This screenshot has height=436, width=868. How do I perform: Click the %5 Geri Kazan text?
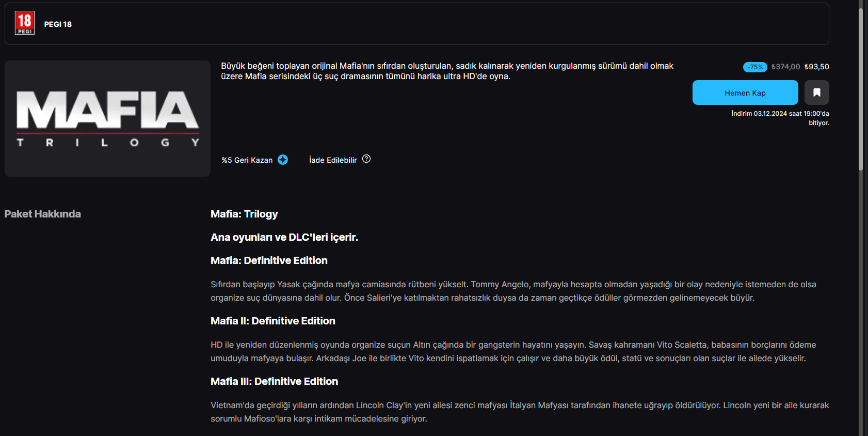coord(247,160)
